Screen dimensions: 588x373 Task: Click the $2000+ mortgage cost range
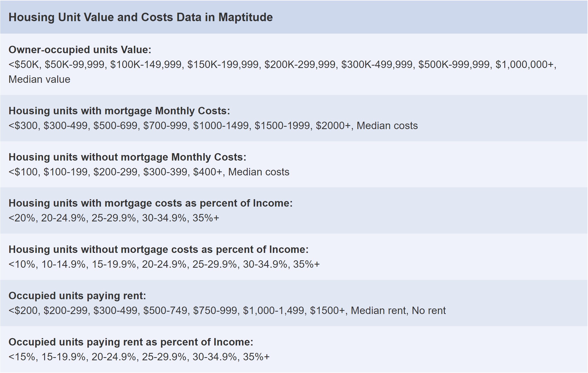333,126
